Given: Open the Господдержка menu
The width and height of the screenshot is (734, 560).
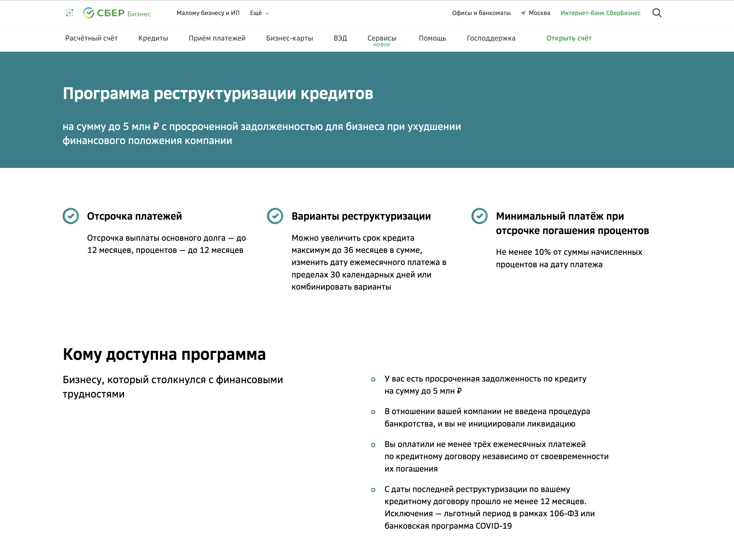Looking at the screenshot, I should [491, 38].
